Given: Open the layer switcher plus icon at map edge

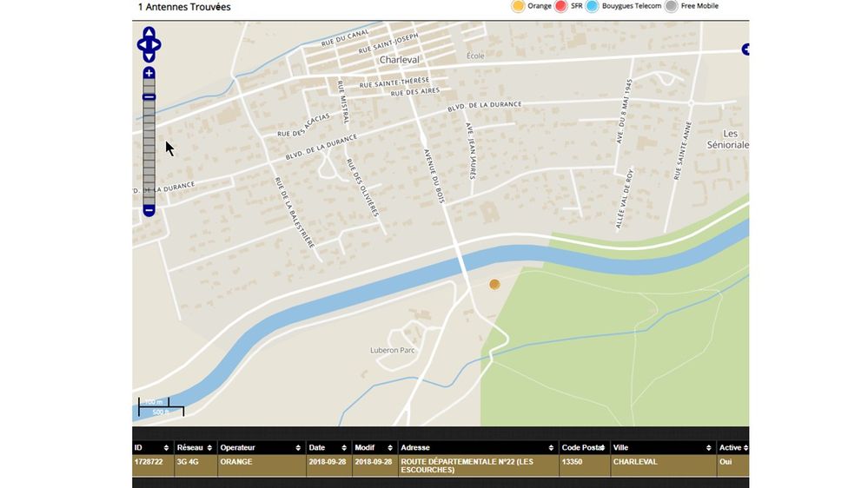Looking at the screenshot, I should coord(745,49).
